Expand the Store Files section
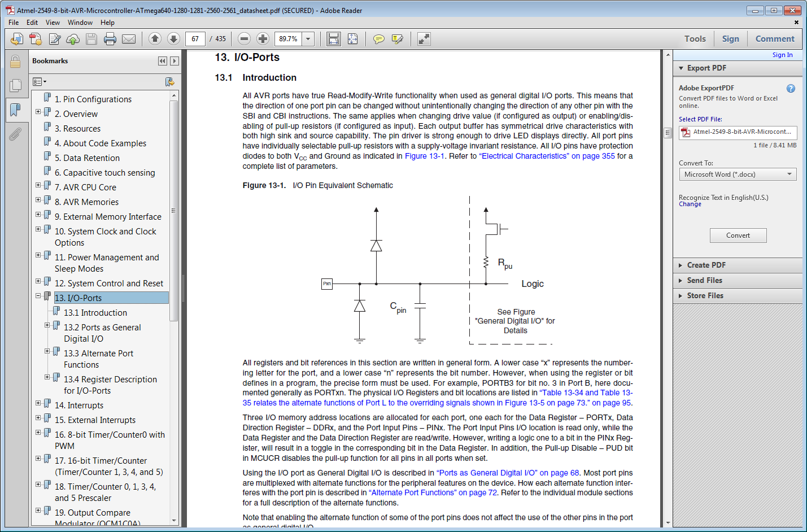Screen dimensions: 807x532 click(738, 295)
